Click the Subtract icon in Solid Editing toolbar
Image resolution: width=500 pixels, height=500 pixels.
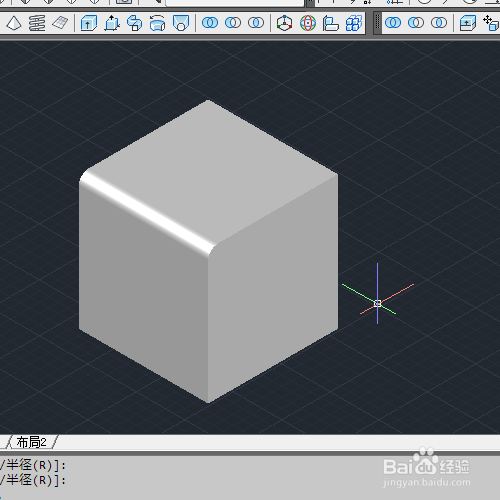416,23
